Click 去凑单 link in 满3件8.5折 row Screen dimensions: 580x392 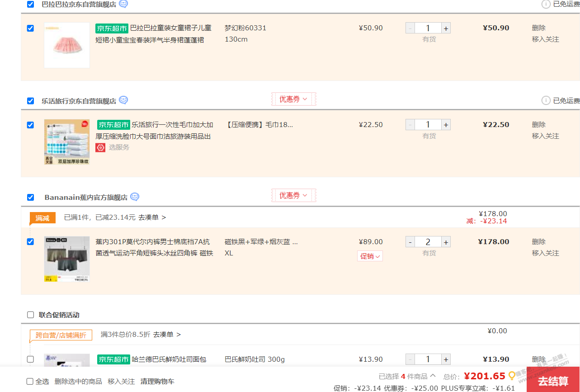167,335
